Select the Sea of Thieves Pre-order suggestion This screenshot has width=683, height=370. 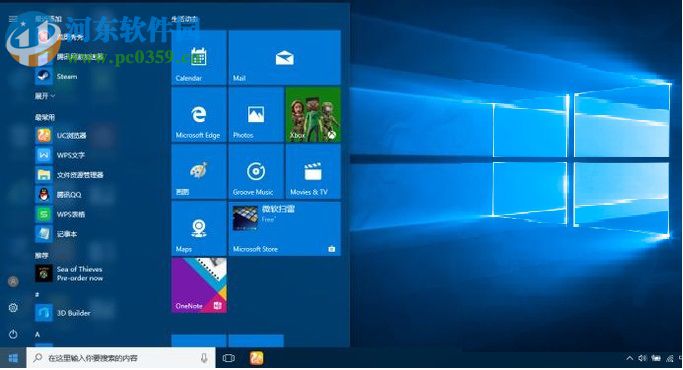(x=70, y=274)
